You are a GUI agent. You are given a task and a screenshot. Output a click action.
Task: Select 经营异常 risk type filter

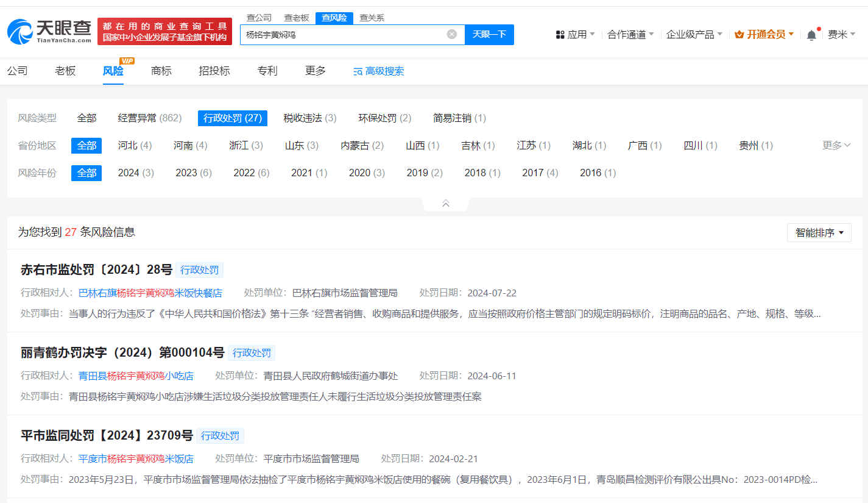tap(149, 118)
